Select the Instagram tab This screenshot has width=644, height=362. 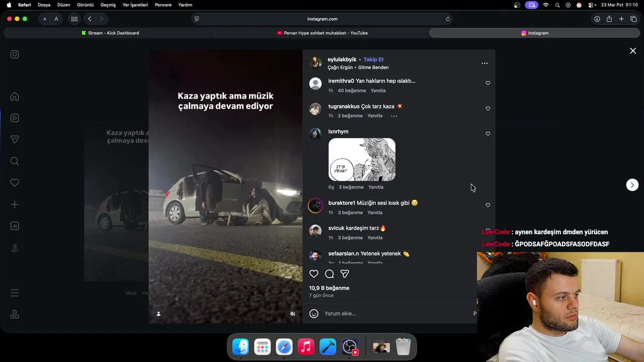534,33
